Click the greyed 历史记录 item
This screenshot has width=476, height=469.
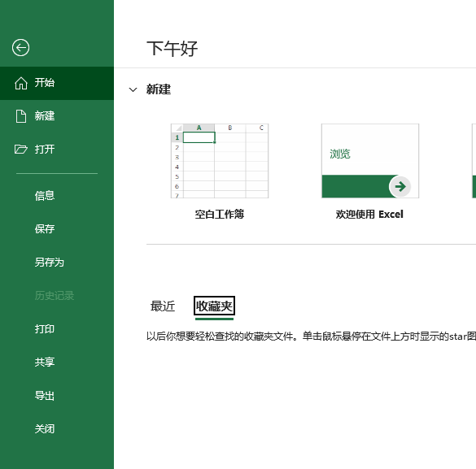(x=55, y=296)
